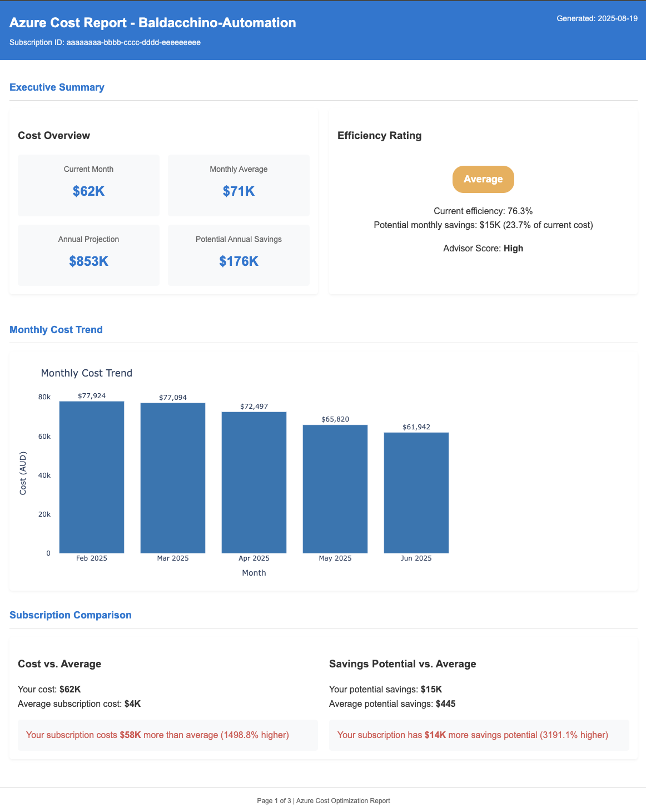Click the Advisor Score: High line
646x812 pixels.
483,248
